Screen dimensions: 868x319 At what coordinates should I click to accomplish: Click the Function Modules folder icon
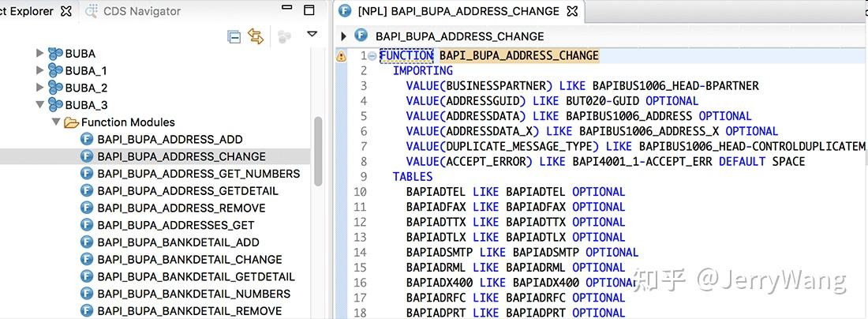71,122
